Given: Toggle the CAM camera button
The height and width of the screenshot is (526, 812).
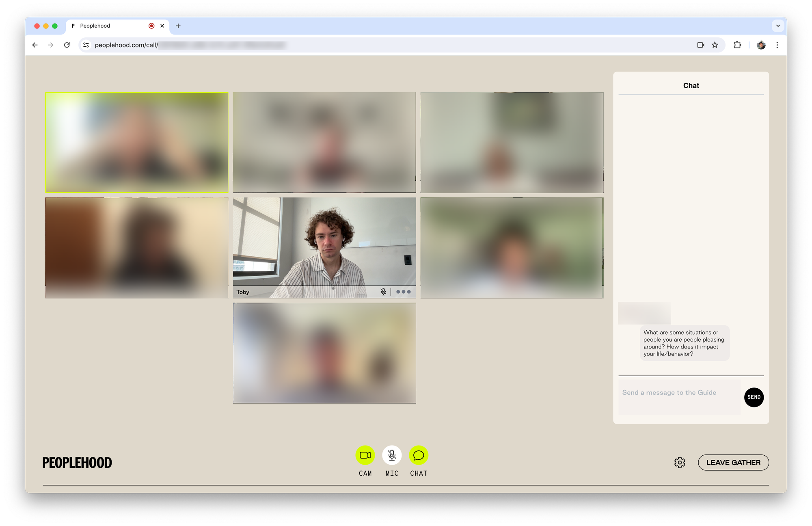Looking at the screenshot, I should (365, 455).
